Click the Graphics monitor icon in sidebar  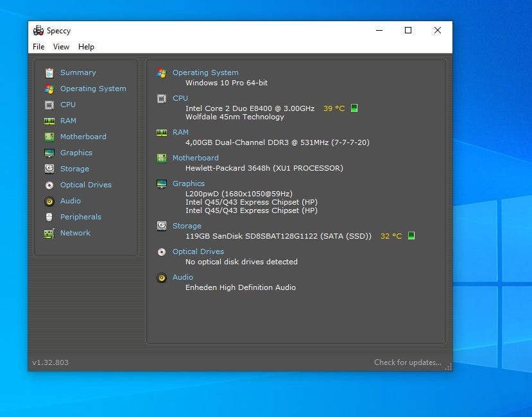49,153
